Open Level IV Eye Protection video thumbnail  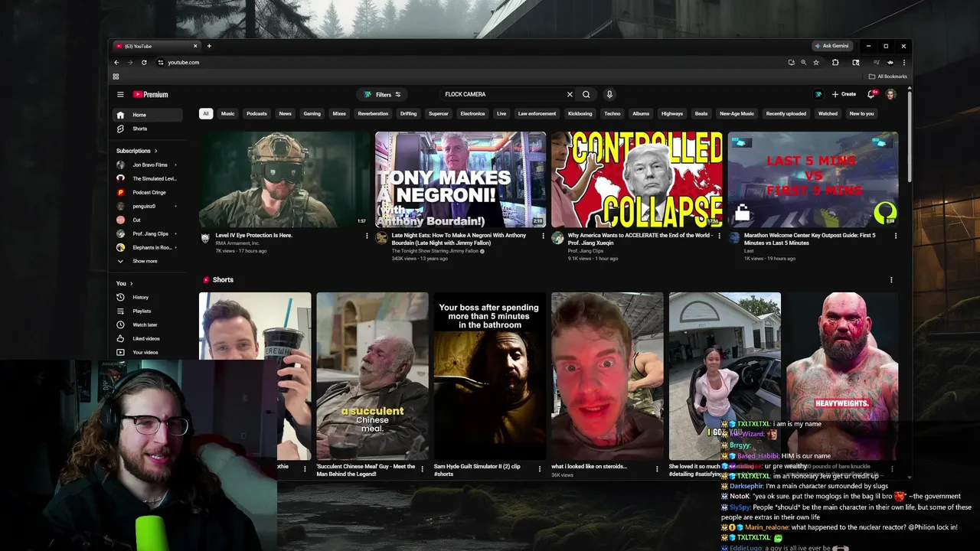[x=284, y=180]
